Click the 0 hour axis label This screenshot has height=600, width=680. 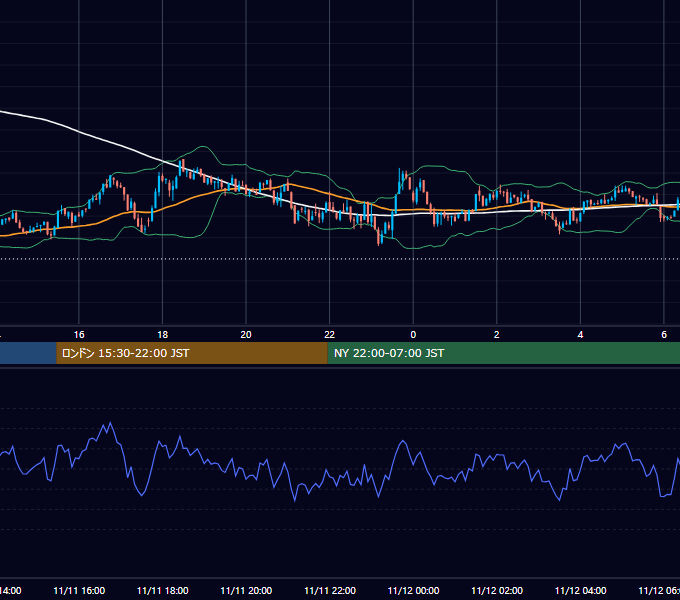pyautogui.click(x=413, y=335)
